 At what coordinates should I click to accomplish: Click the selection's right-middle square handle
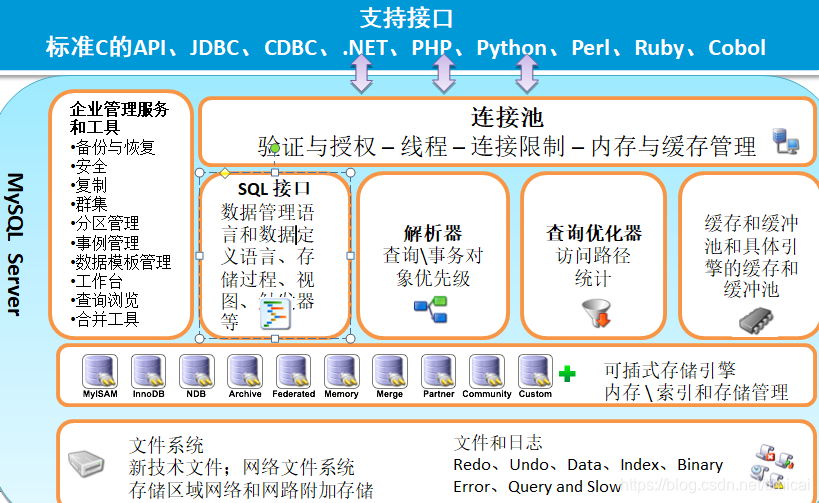[350, 255]
